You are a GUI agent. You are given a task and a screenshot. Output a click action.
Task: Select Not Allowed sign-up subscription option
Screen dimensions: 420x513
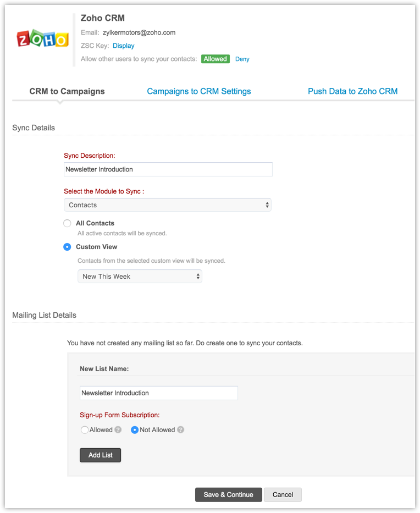(x=135, y=430)
